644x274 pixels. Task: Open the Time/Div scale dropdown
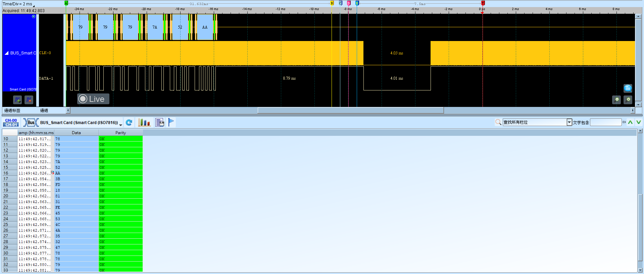pos(34,6)
